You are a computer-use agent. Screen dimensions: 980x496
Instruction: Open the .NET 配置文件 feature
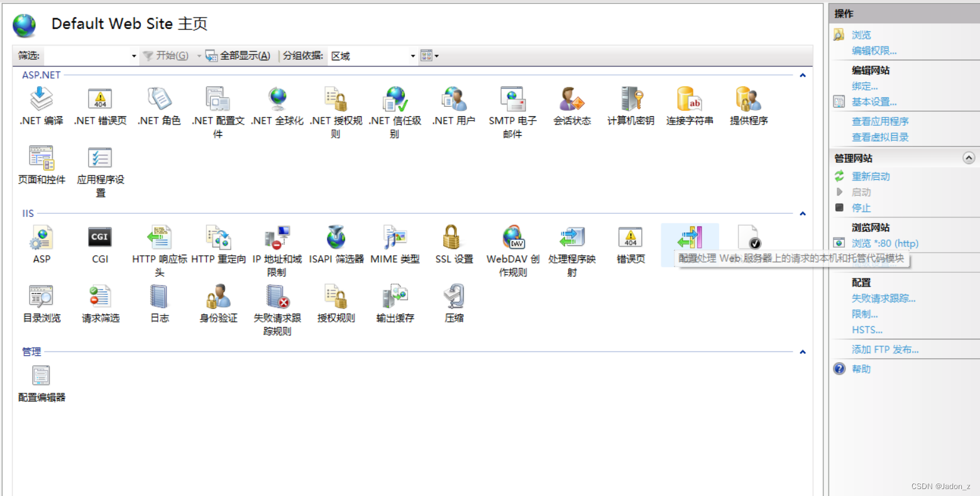point(217,113)
